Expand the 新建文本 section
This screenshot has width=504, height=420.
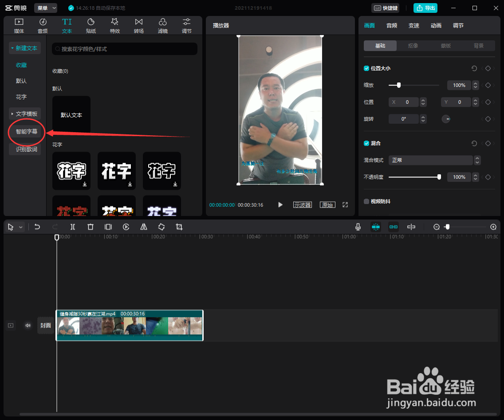(x=25, y=48)
